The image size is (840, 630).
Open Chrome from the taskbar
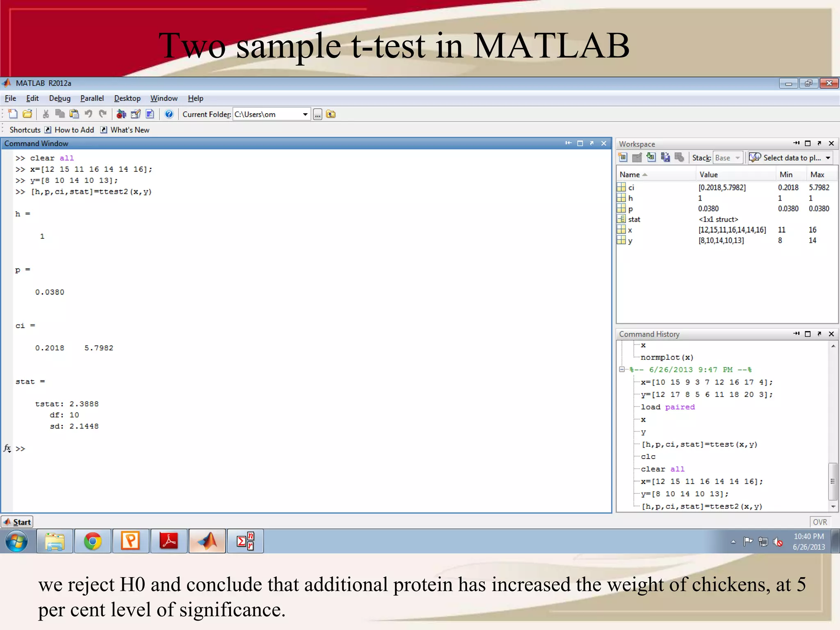pyautogui.click(x=93, y=541)
